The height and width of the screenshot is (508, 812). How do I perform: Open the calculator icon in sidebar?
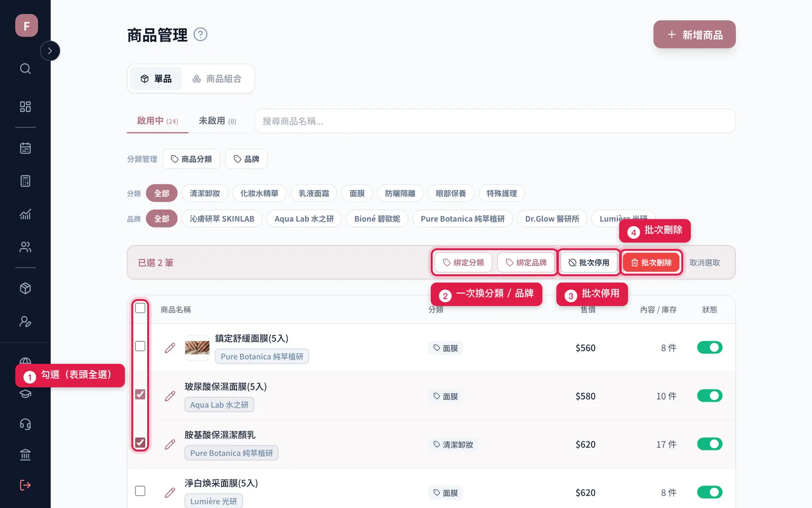(x=25, y=181)
